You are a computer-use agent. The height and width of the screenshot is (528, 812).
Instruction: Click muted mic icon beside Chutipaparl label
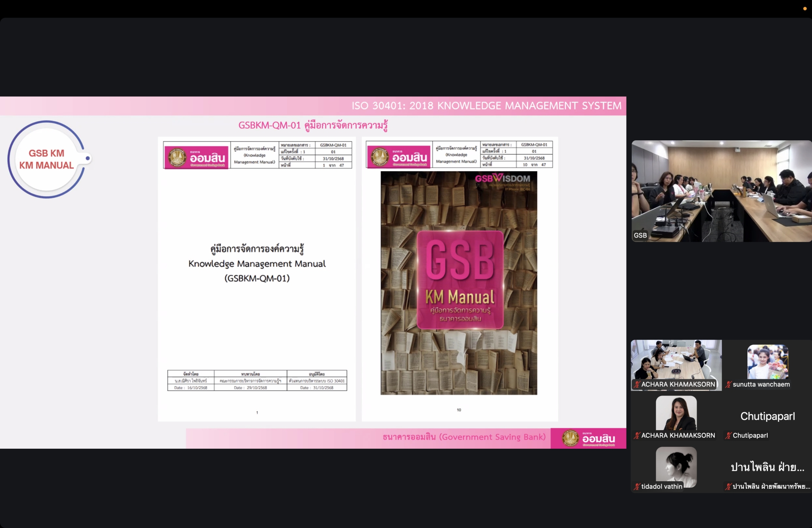(728, 435)
